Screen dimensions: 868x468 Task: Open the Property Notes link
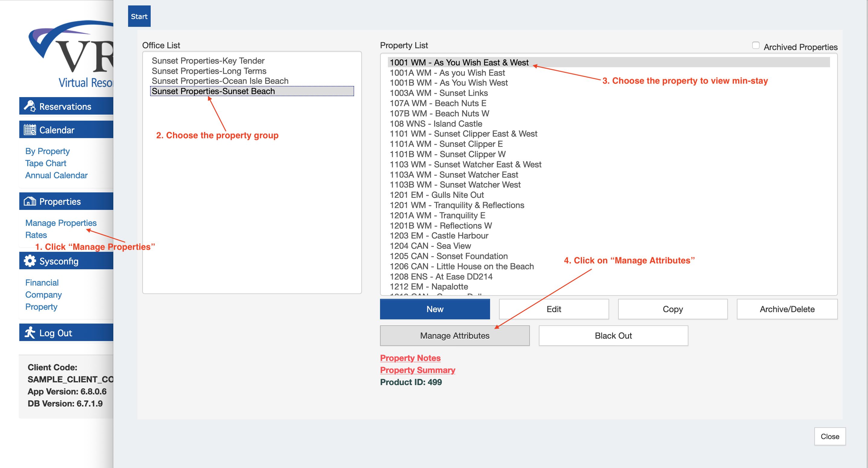[x=410, y=358]
